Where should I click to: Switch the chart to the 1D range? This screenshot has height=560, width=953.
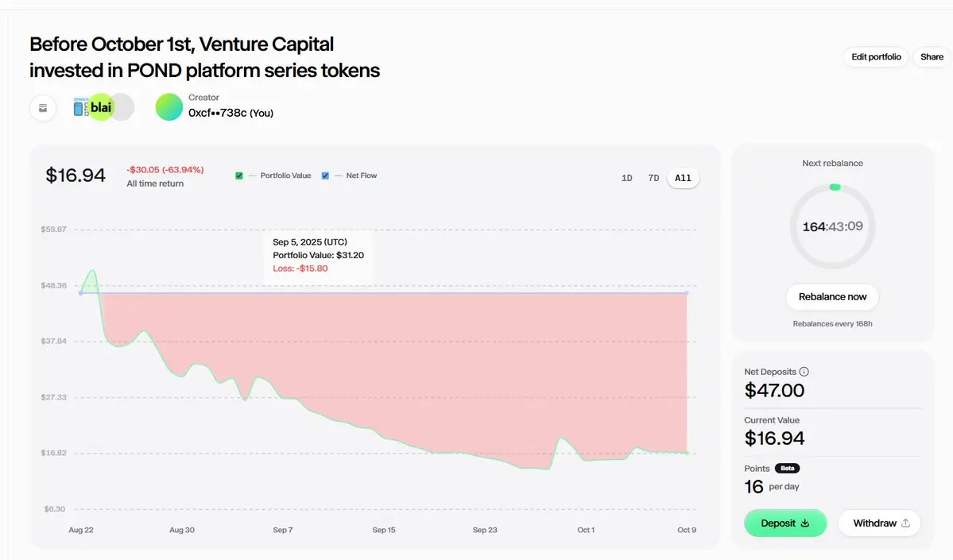626,178
